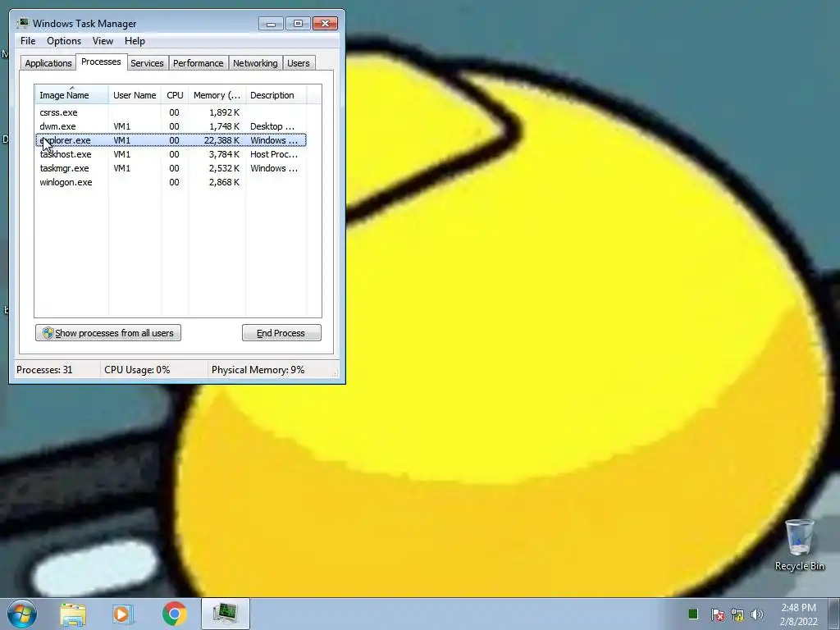
Task: Click the Desktop ... description cell
Action: (272, 126)
